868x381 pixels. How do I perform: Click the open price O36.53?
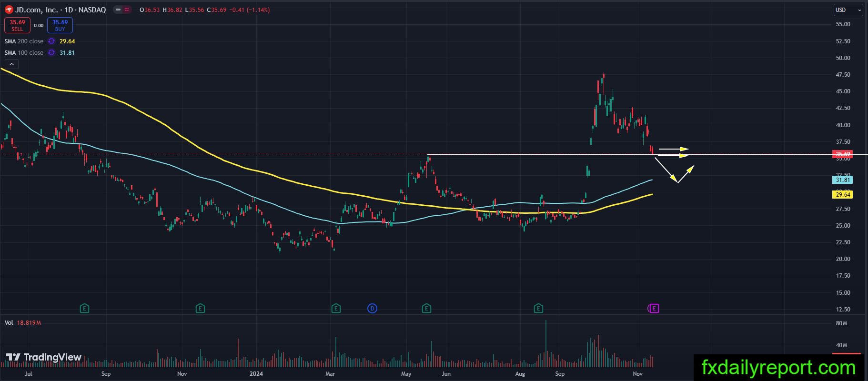point(150,10)
